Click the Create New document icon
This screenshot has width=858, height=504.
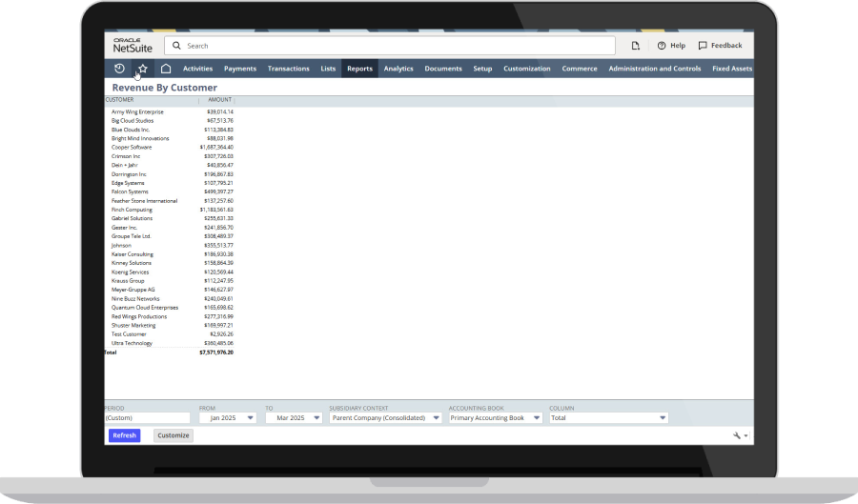tap(636, 46)
